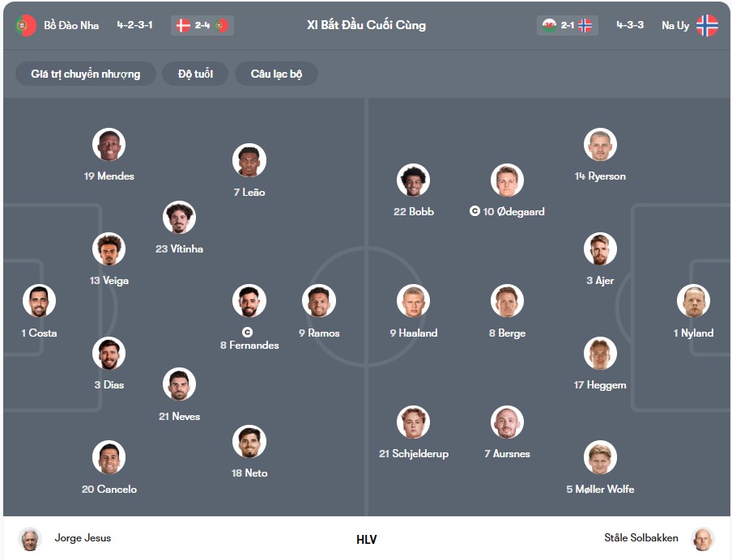Click coach Ståle Solbakken avatar
732x560 pixels.
point(703,539)
